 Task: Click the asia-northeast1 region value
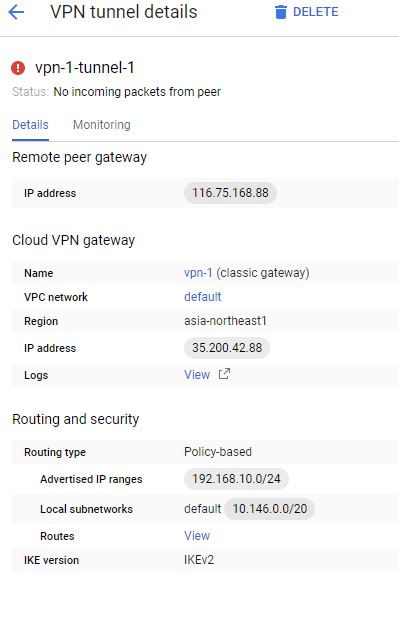click(225, 321)
